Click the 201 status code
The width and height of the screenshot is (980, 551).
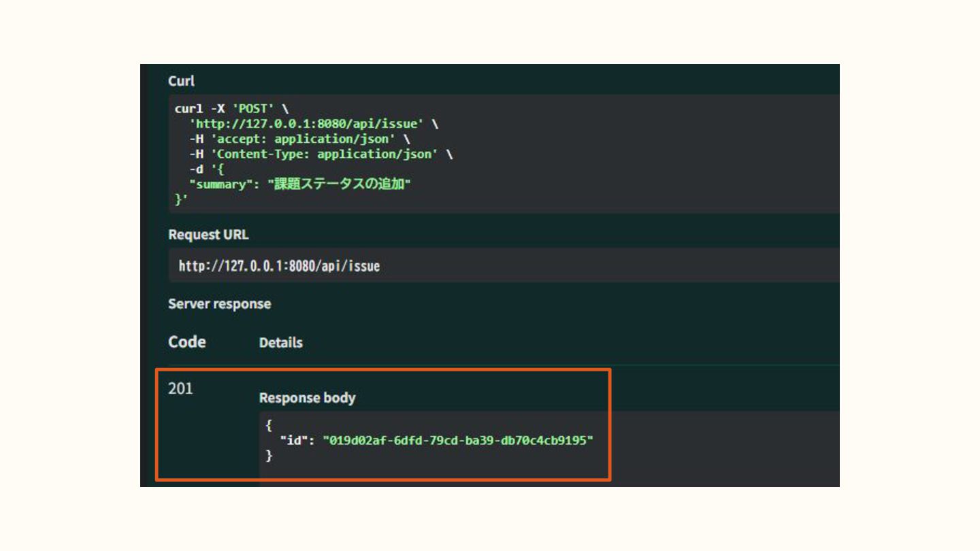pos(180,388)
